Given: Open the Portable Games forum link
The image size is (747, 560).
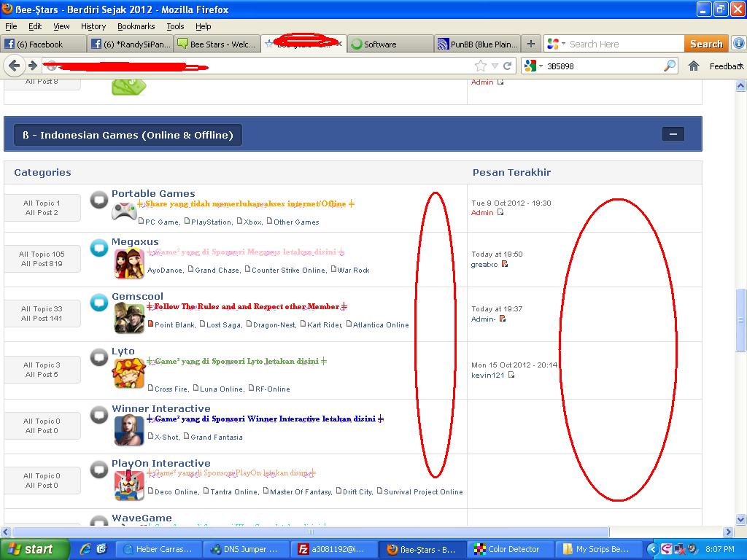Looking at the screenshot, I should tap(153, 193).
